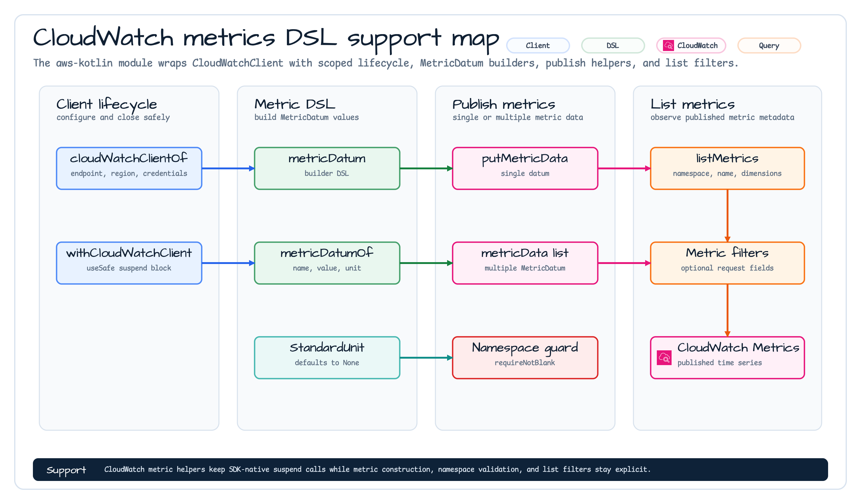The width and height of the screenshot is (861, 504).
Task: Click 'observe published metric metadata' subtitle
Action: [x=722, y=117]
